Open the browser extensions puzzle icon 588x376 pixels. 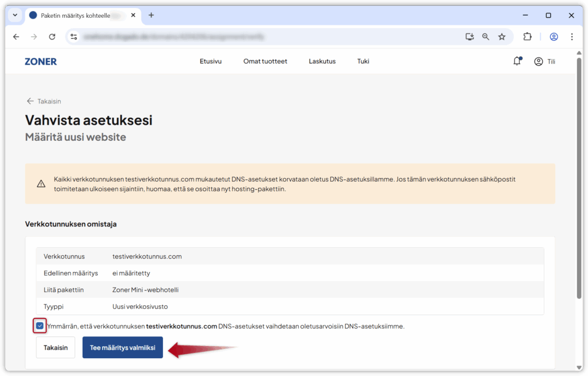click(527, 37)
